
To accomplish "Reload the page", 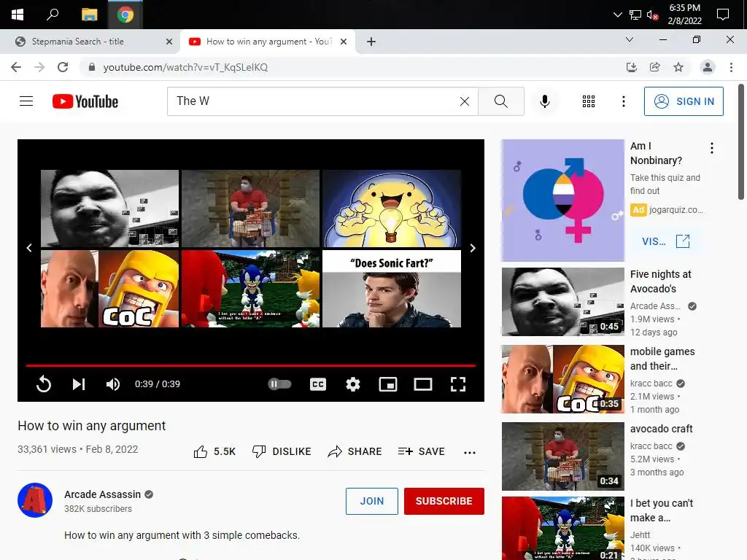I will [63, 67].
